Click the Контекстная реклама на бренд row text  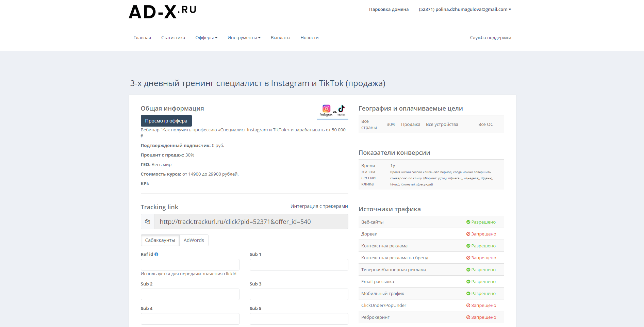point(395,258)
